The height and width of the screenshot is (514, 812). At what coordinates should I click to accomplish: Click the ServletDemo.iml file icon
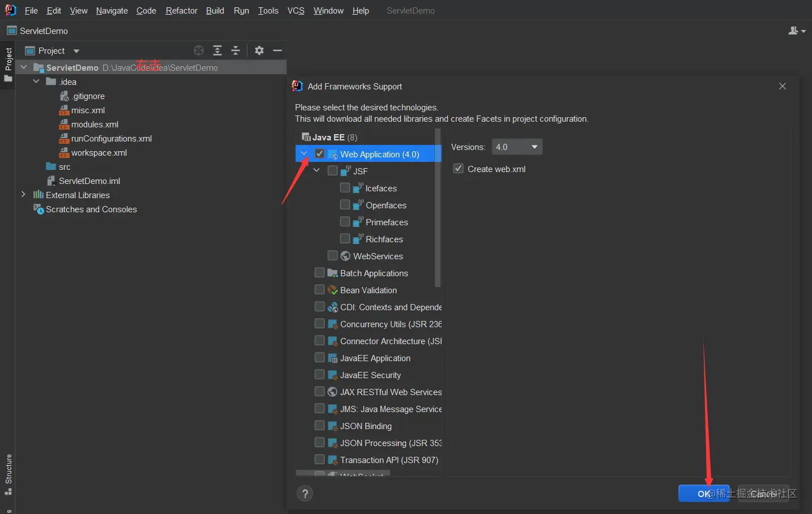(x=52, y=181)
